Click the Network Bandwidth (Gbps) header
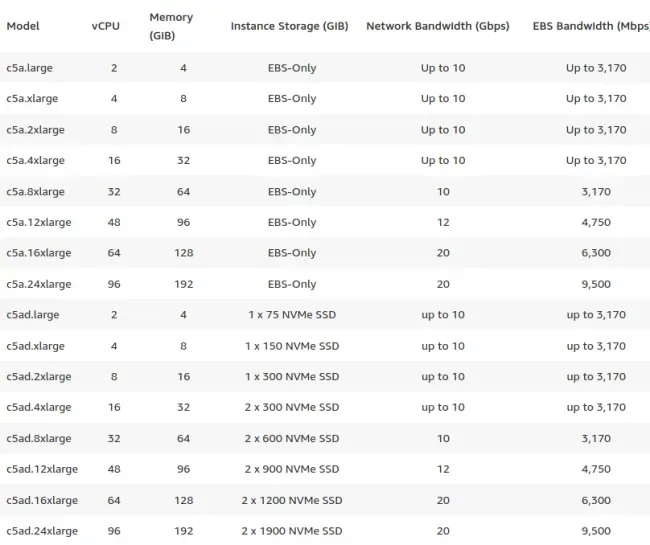The height and width of the screenshot is (545, 650). click(438, 26)
